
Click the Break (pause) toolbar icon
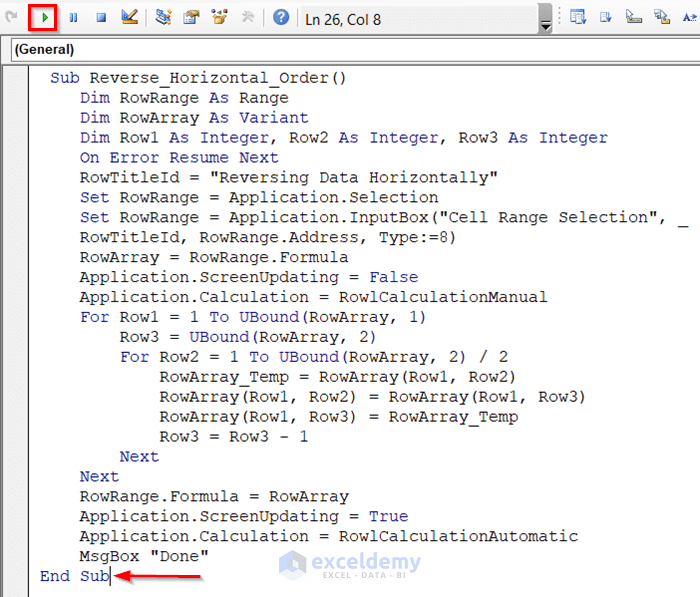click(x=73, y=18)
